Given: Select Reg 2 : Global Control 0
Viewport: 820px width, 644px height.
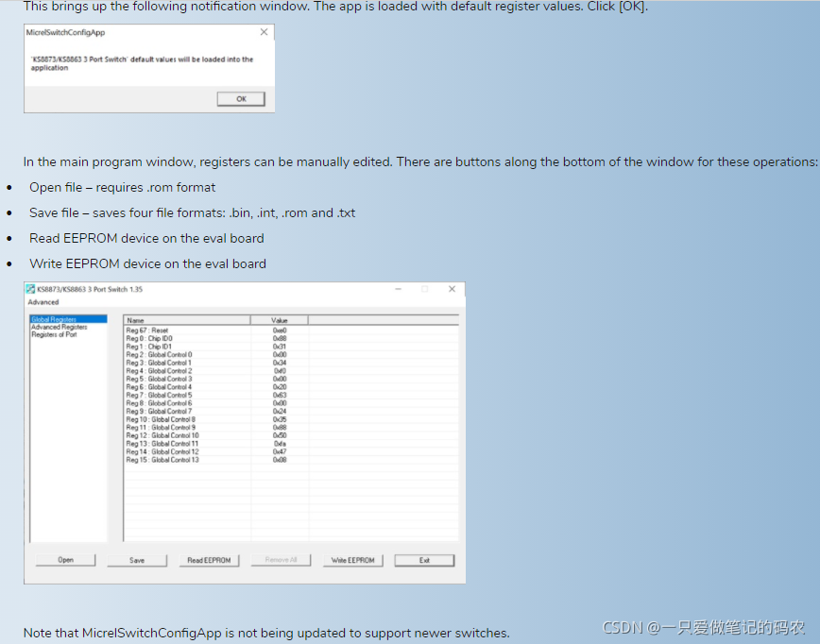Looking at the screenshot, I should click(x=291, y=354).
